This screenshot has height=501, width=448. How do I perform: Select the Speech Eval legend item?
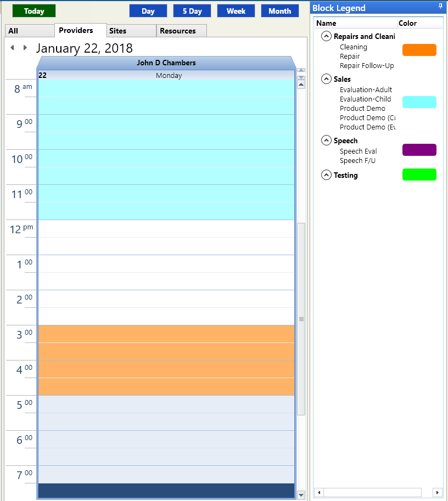pos(358,151)
